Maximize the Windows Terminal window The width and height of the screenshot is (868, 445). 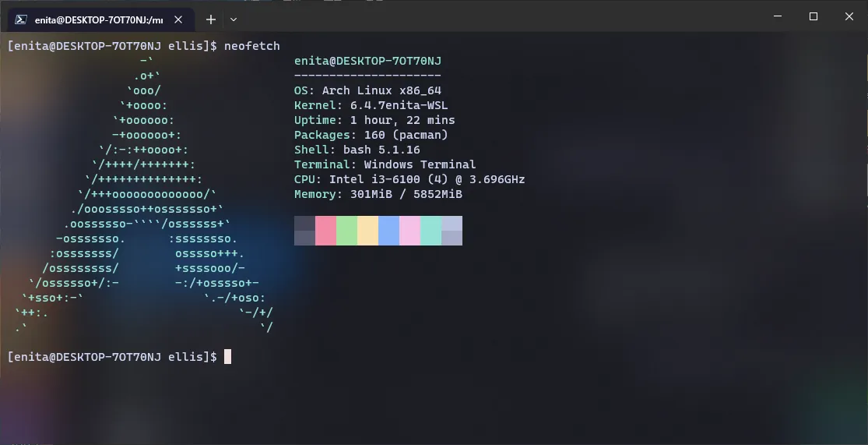pos(814,16)
